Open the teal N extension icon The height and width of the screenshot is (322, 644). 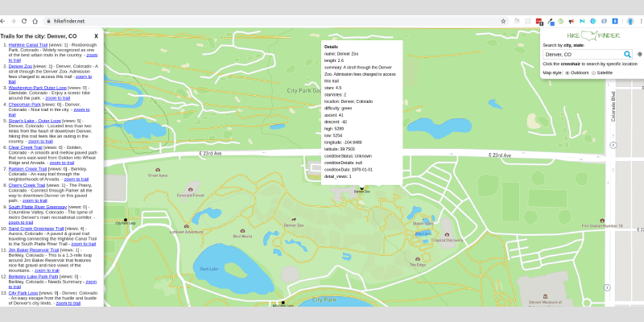pyautogui.click(x=582, y=21)
